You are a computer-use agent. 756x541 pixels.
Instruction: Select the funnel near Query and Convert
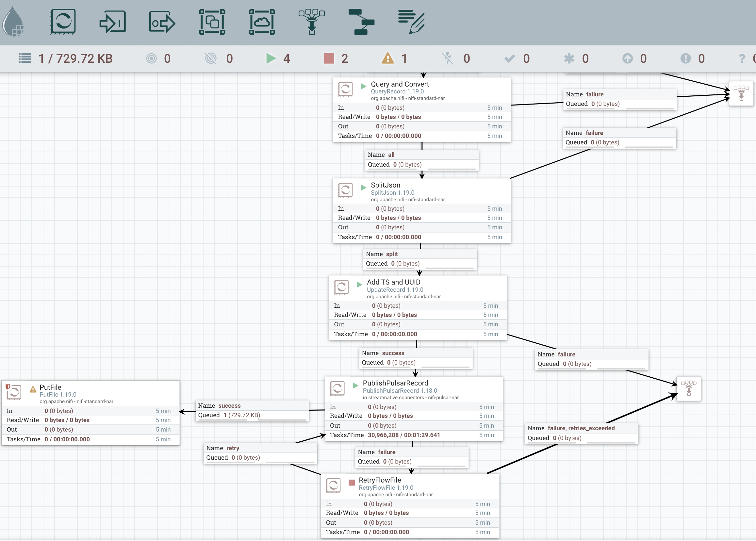pyautogui.click(x=741, y=93)
